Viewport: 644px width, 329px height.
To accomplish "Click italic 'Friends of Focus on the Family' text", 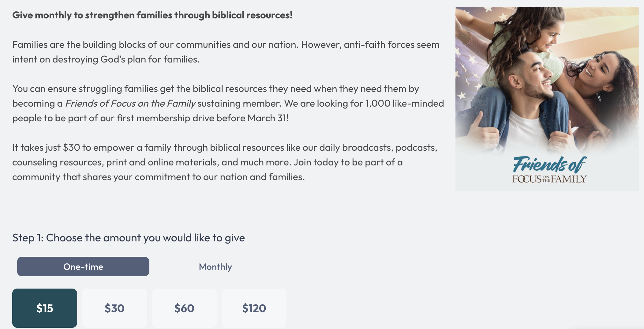I will pos(130,104).
